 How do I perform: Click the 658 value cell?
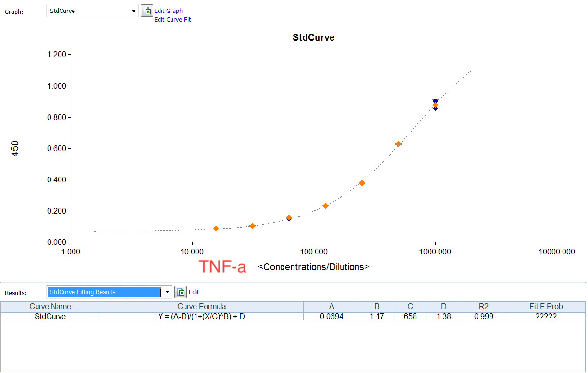click(x=410, y=317)
